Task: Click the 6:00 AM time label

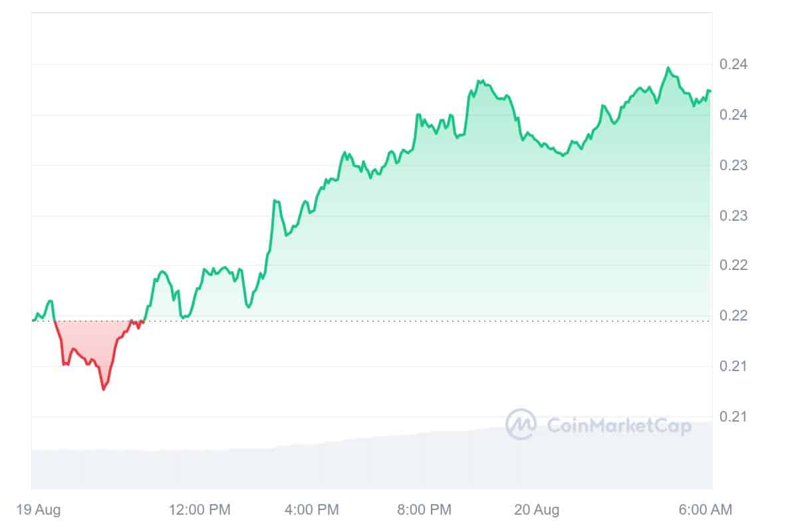Action: pyautogui.click(x=706, y=510)
